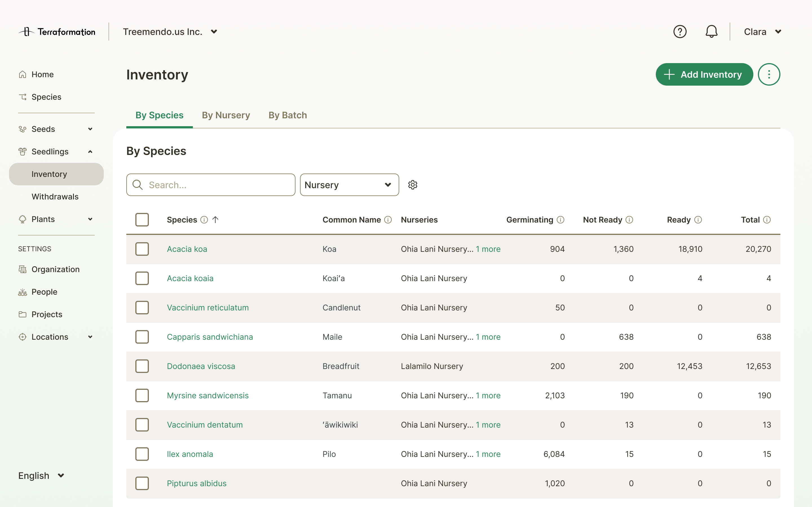Screen dimensions: 812x507
Task: Select all rows with the header checkbox
Action: [142, 220]
